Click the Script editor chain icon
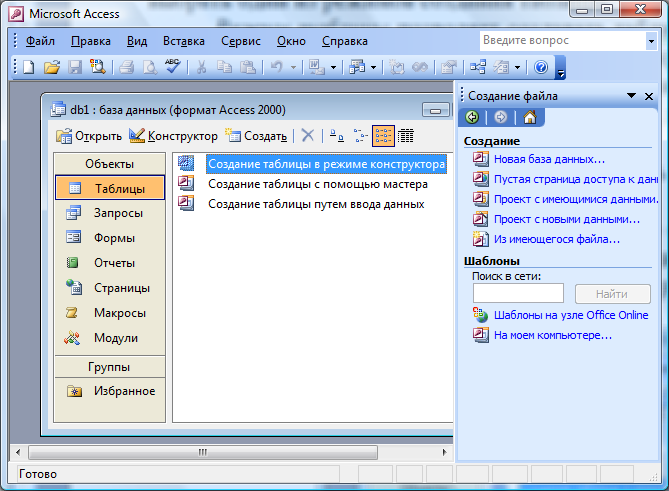Screen dimensions: 669x491 pyautogui.click(x=420, y=67)
